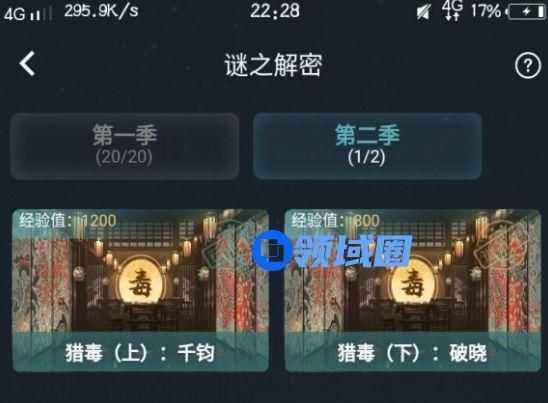Tap the 17% battery percentage
This screenshot has height=403, width=548.
(x=486, y=11)
